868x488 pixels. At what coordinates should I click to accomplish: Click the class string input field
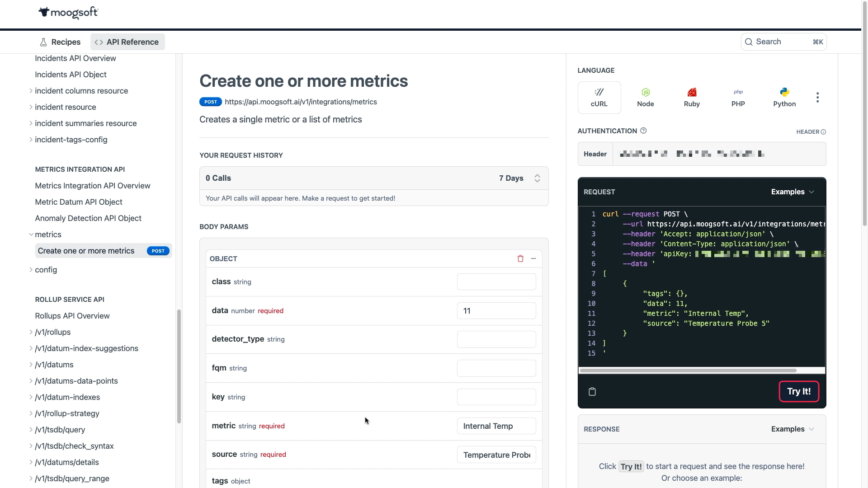coord(496,282)
